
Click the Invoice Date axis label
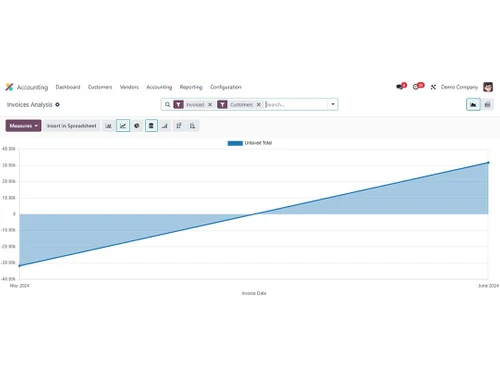click(x=254, y=293)
